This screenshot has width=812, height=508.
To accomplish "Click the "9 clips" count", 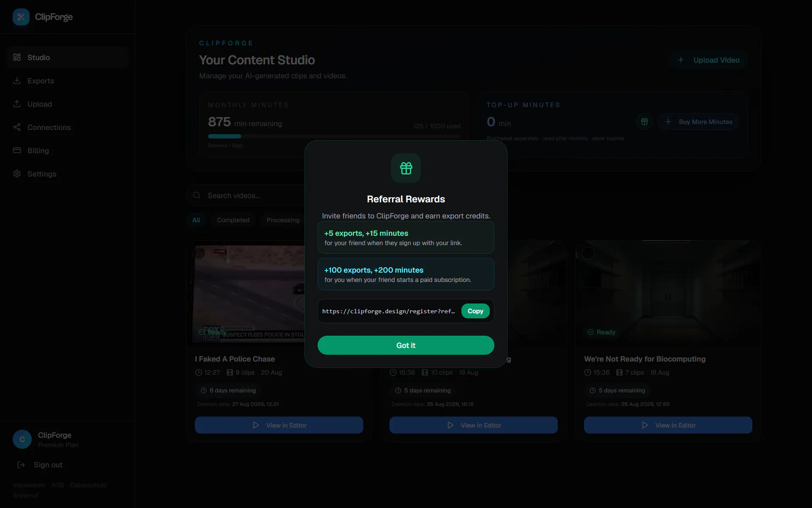I will 241,373.
